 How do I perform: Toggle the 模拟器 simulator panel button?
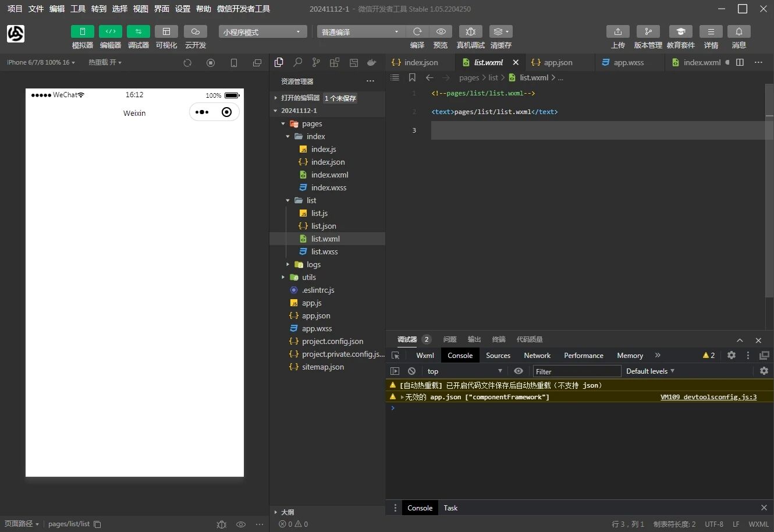(x=83, y=31)
